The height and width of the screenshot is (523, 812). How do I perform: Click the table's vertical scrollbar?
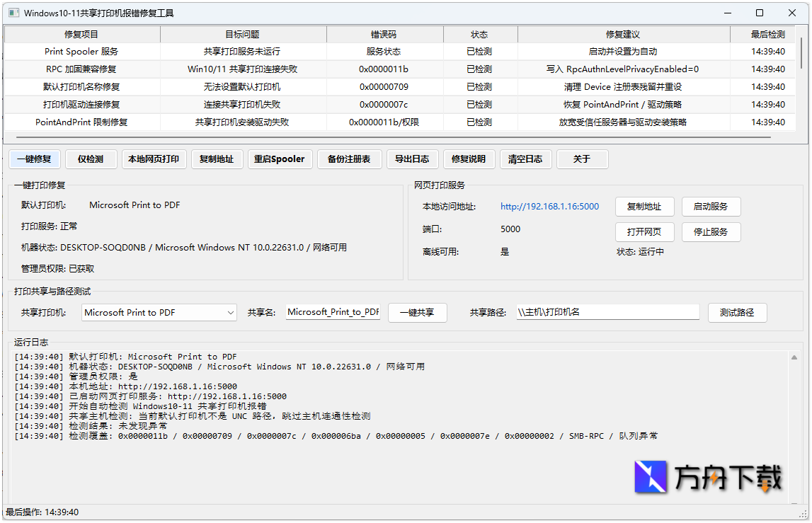point(801,52)
